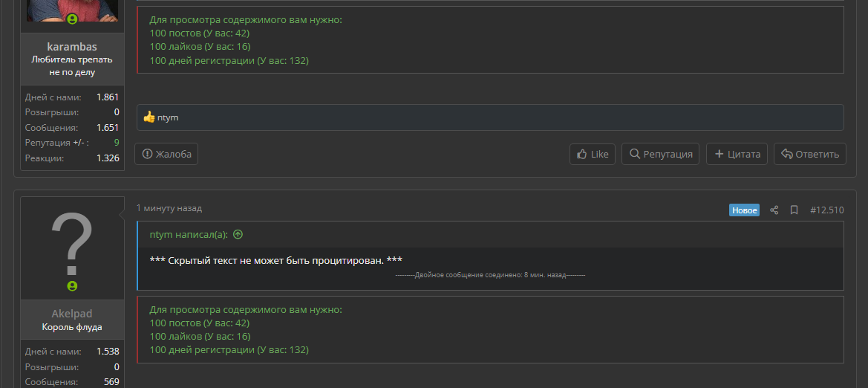This screenshot has width=868, height=388.
Task: Open karambas' profile photo thumbnail
Action: pyautogui.click(x=73, y=11)
